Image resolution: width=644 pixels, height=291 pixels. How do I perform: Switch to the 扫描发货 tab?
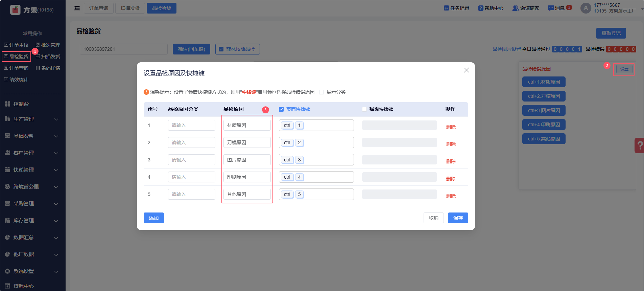tap(130, 8)
